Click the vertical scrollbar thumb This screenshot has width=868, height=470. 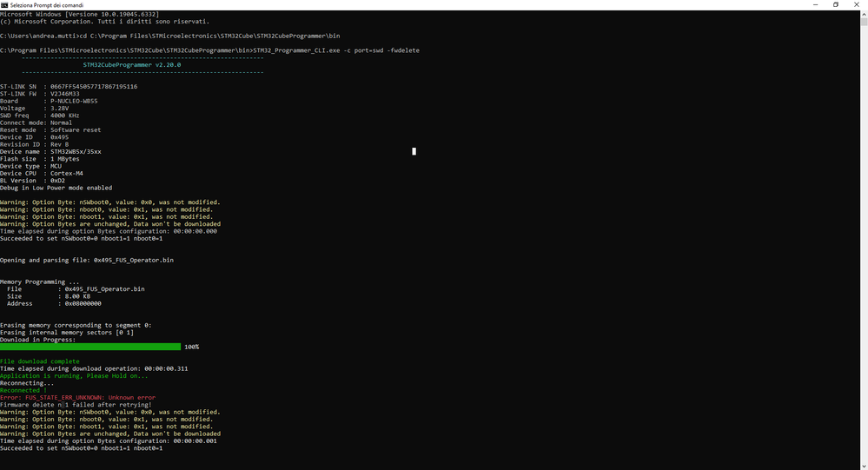pyautogui.click(x=864, y=22)
